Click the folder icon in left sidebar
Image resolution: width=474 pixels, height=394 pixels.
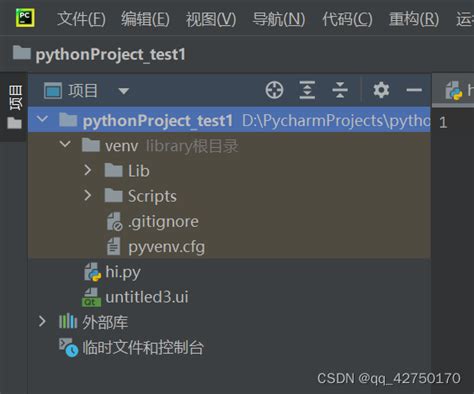pyautogui.click(x=15, y=123)
